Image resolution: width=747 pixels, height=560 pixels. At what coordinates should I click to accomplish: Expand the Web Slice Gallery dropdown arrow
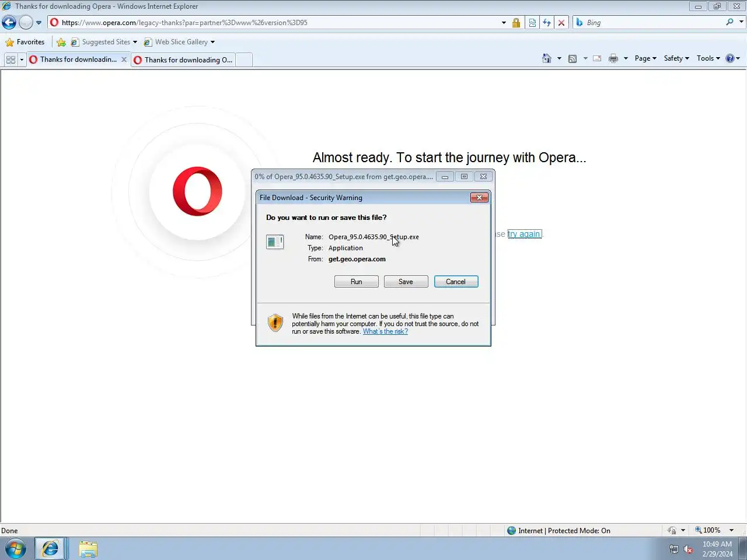coord(212,42)
